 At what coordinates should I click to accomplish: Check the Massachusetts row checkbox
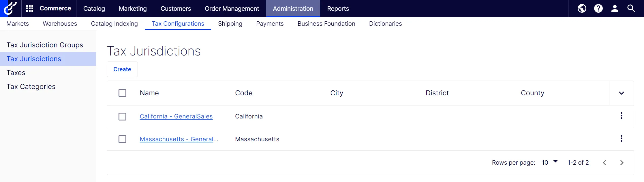pyautogui.click(x=123, y=139)
